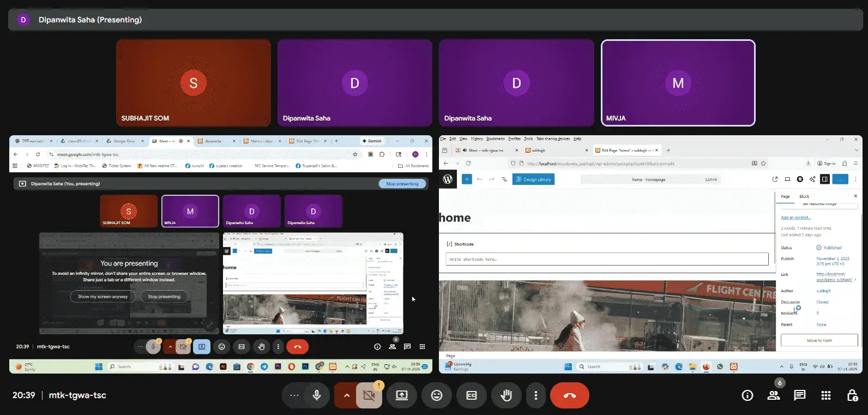The height and width of the screenshot is (415, 868).
Task: Click the large present screen button
Action: [402, 395]
